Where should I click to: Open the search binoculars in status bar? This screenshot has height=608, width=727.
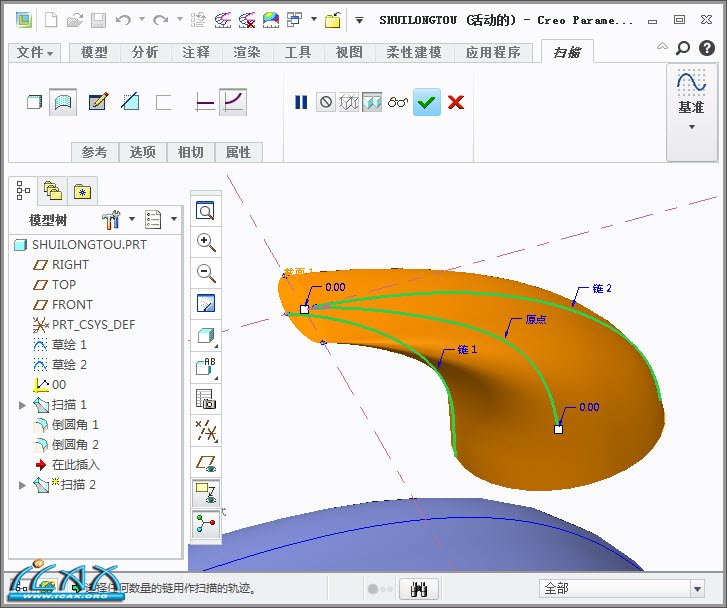click(419, 589)
